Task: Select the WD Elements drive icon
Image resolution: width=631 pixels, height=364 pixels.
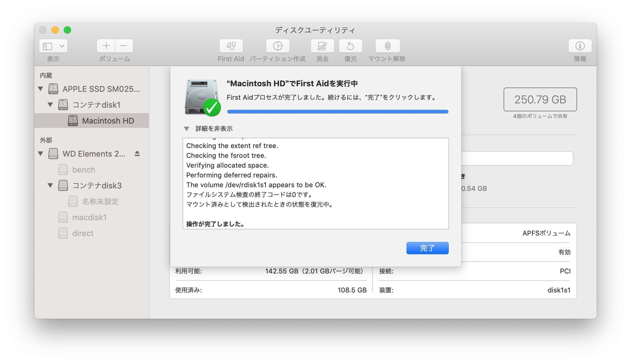Action: pos(53,154)
